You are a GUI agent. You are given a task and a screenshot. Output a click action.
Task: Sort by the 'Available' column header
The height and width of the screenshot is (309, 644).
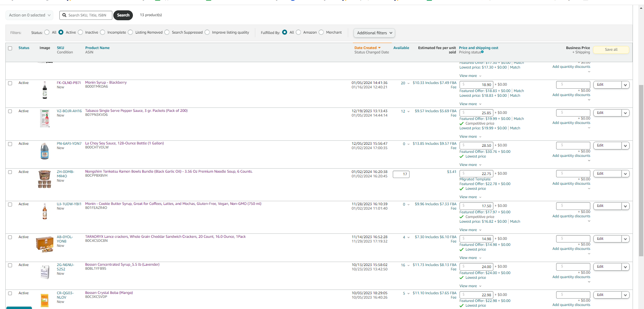(401, 48)
